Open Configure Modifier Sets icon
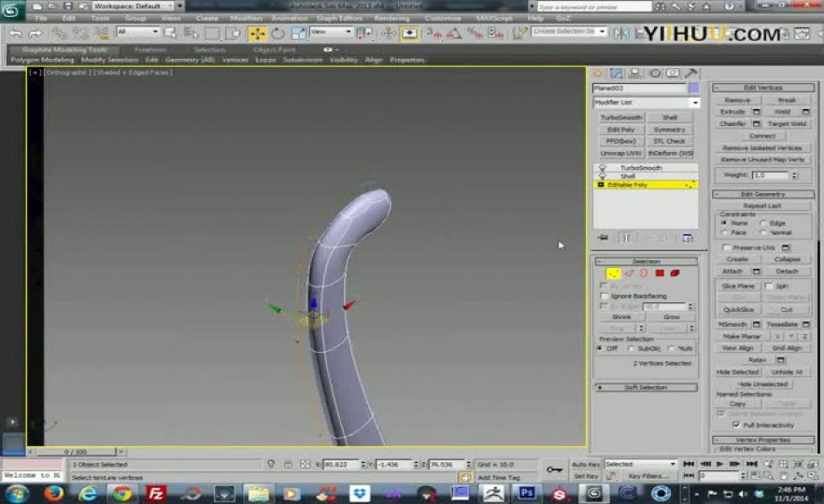Image resolution: width=824 pixels, height=504 pixels. [688, 238]
